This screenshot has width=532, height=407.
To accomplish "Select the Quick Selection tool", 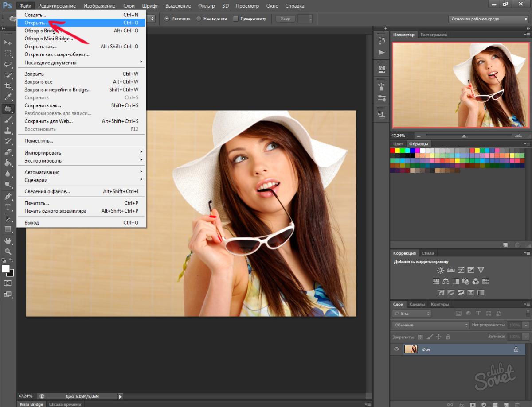I will (8, 75).
